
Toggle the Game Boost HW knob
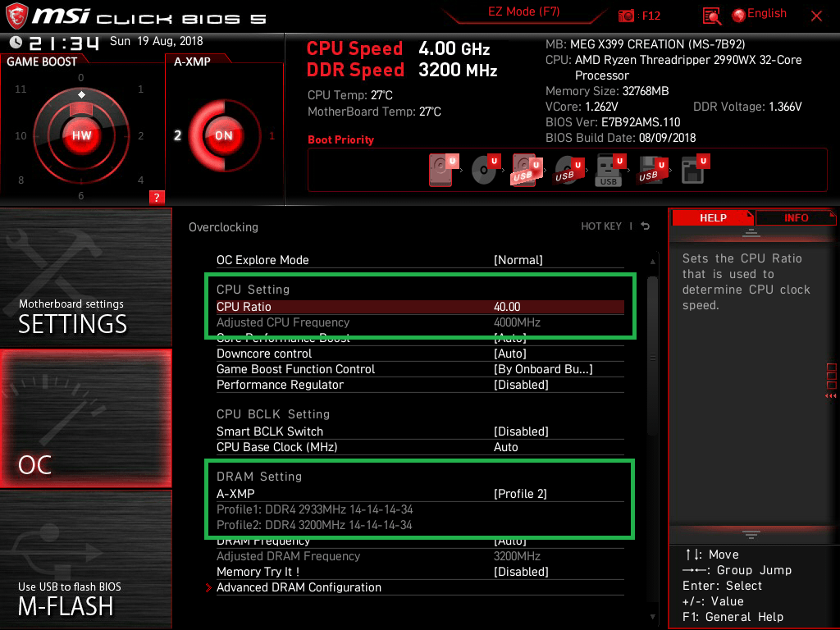(81, 135)
